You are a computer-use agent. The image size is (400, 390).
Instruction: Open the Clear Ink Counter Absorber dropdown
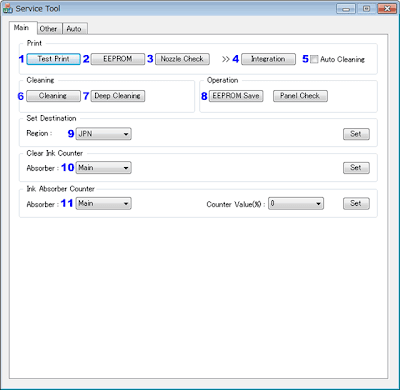click(x=104, y=168)
